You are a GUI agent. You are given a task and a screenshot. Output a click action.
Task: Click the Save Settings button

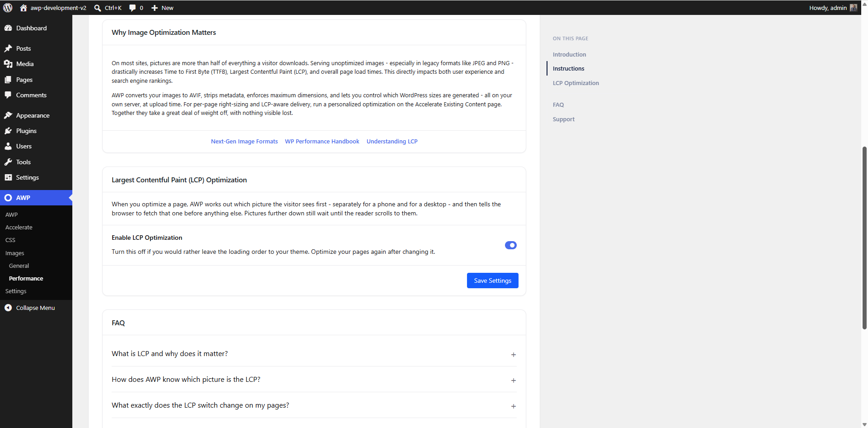point(493,281)
